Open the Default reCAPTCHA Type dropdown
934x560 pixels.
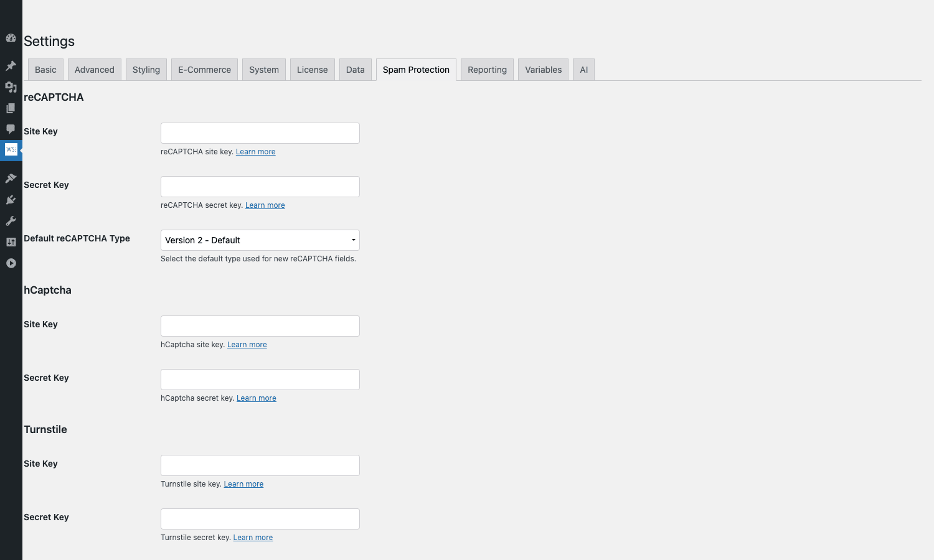pos(260,240)
